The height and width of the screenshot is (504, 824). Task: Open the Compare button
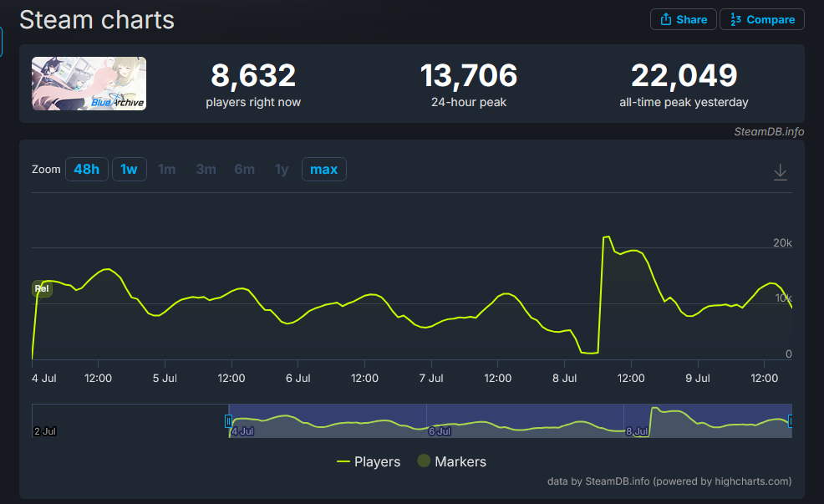click(x=761, y=19)
